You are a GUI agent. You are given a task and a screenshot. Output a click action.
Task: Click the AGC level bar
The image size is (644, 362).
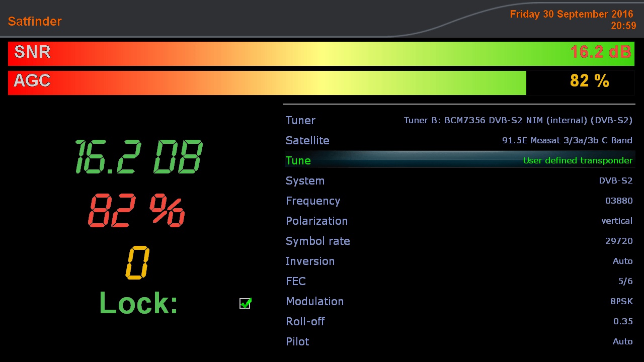tap(267, 83)
